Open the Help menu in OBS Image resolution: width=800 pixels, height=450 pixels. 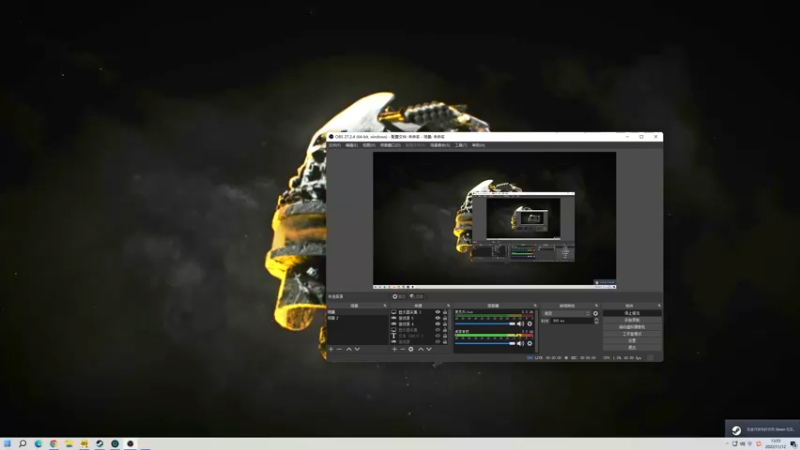(x=478, y=145)
